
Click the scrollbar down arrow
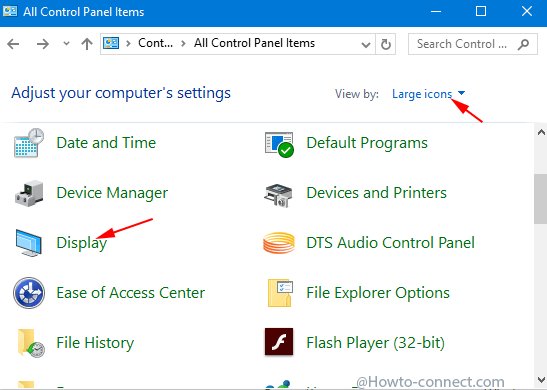tap(542, 380)
